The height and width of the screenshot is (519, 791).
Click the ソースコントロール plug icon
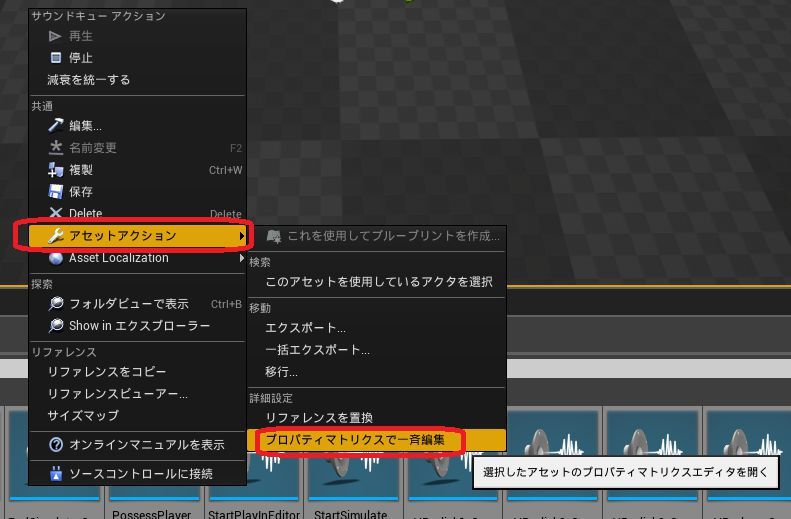[x=56, y=473]
